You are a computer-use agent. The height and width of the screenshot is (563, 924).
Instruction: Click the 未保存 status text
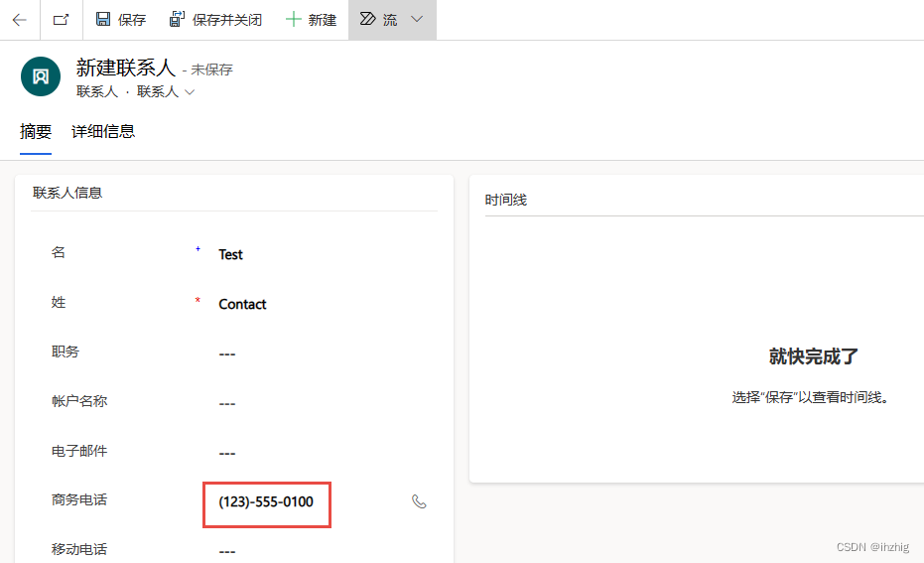pos(212,70)
